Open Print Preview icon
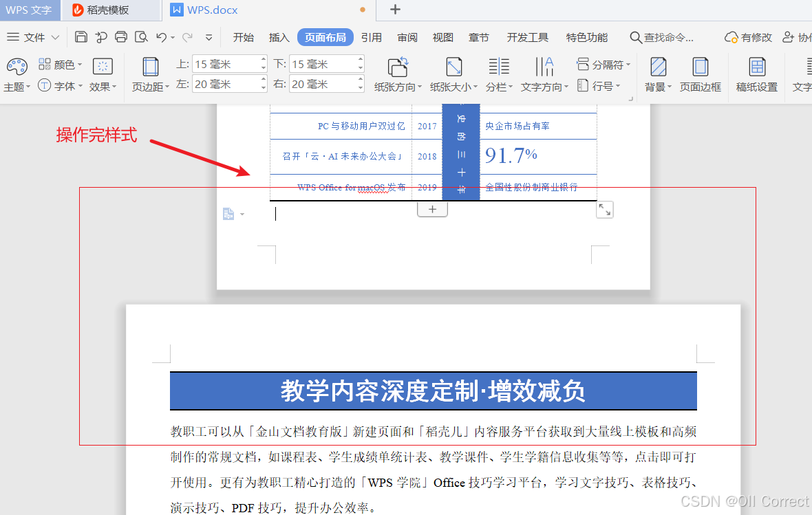 (141, 36)
